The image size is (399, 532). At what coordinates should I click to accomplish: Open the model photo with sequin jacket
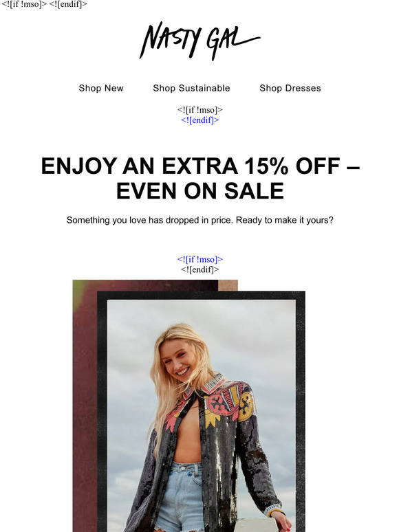coord(201,416)
